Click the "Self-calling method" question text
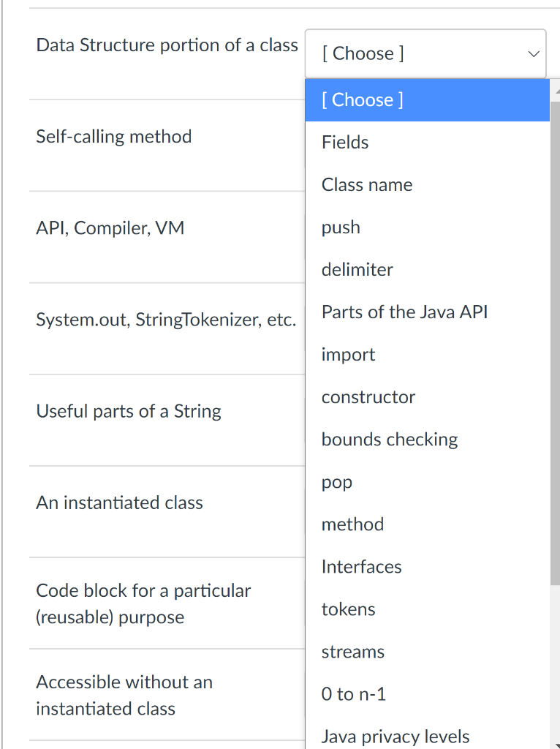 tap(114, 136)
